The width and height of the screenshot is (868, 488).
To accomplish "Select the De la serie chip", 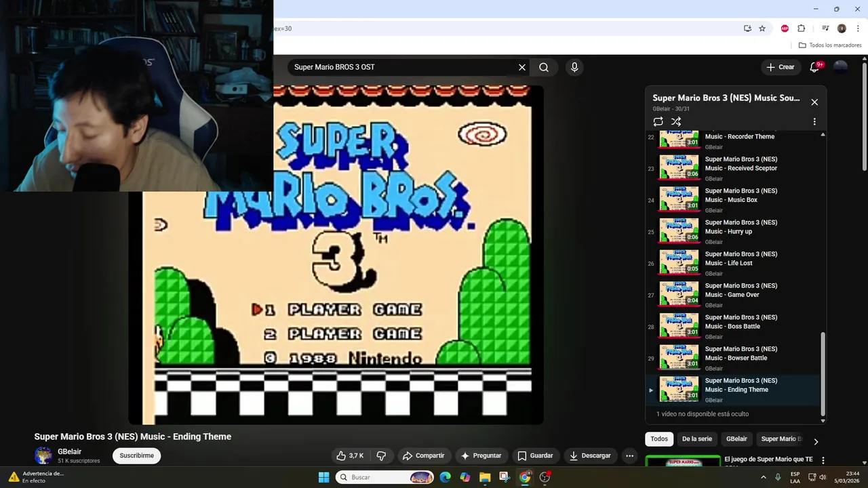I will [697, 439].
